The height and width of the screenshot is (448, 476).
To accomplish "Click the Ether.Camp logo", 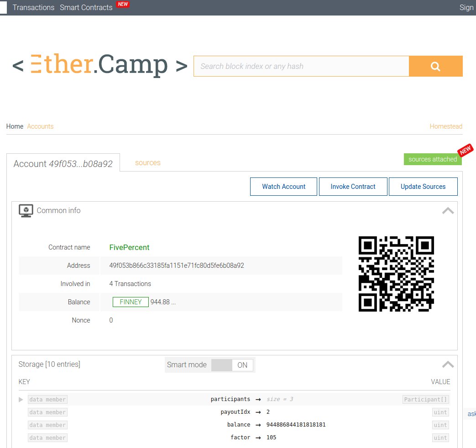I will click(x=99, y=65).
